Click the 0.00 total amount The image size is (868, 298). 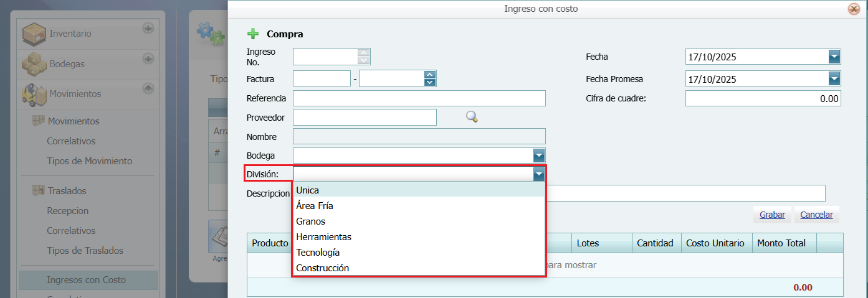[803, 287]
